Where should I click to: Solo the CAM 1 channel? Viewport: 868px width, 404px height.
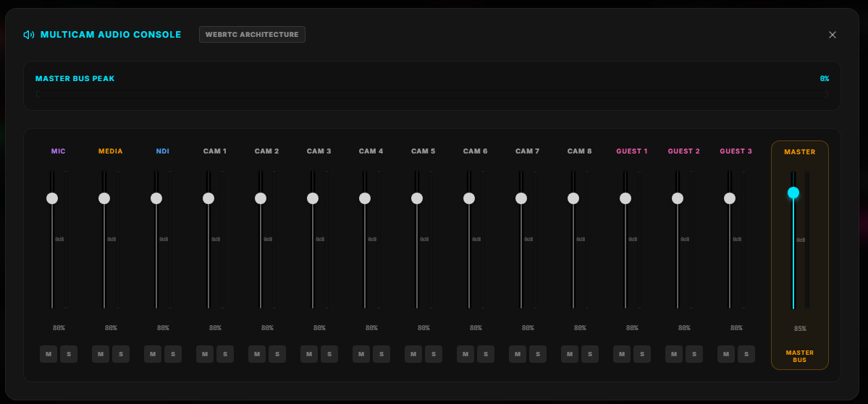225,354
